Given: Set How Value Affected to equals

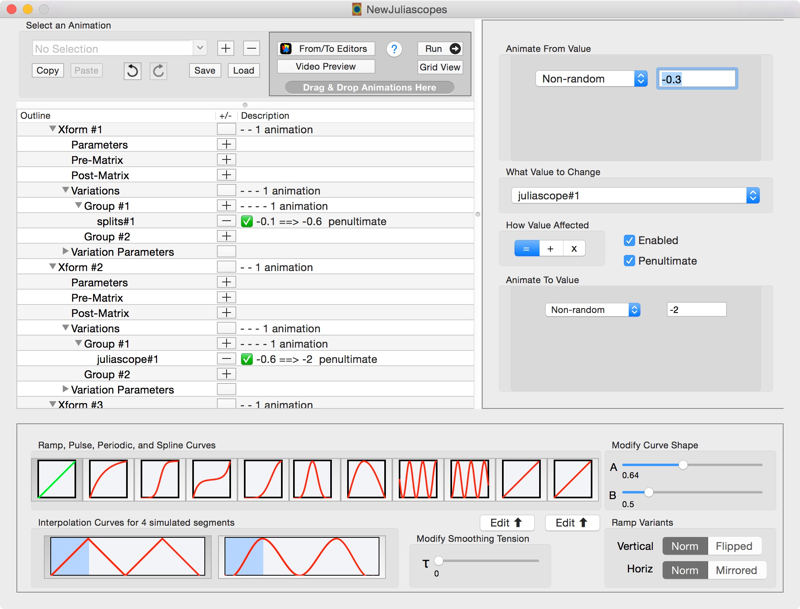Looking at the screenshot, I should (x=527, y=248).
